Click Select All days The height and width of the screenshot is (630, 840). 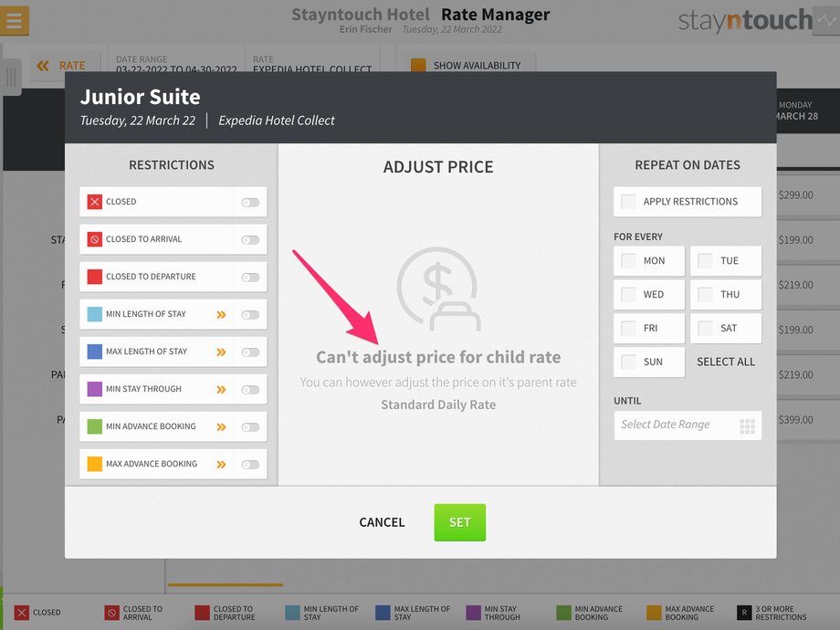[x=726, y=362]
